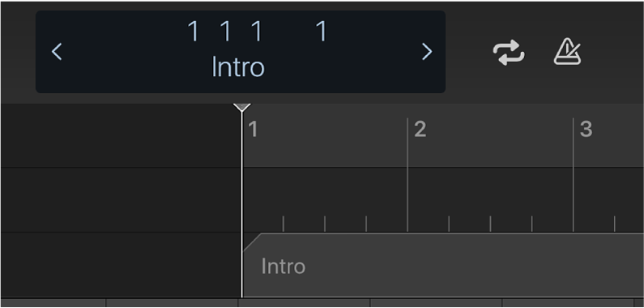Move playhead to bar 2 in the ruler
Image resolution: width=644 pixels, height=308 pixels.
point(420,130)
